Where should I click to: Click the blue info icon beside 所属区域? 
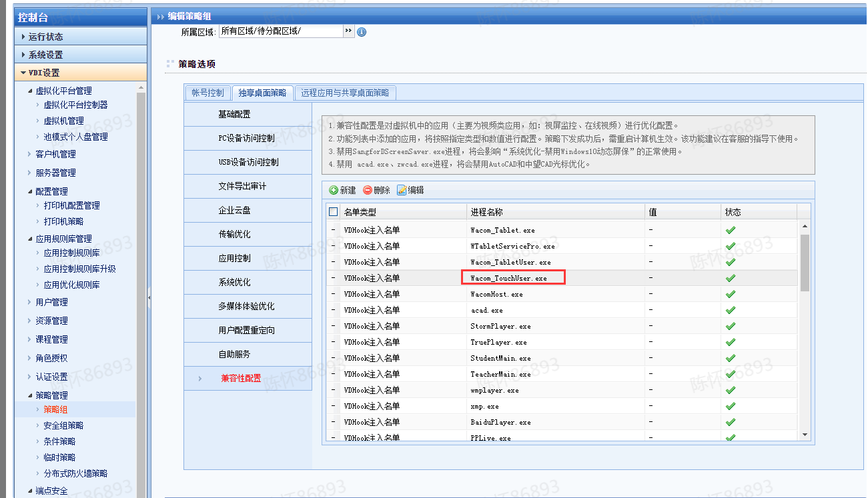(x=362, y=31)
